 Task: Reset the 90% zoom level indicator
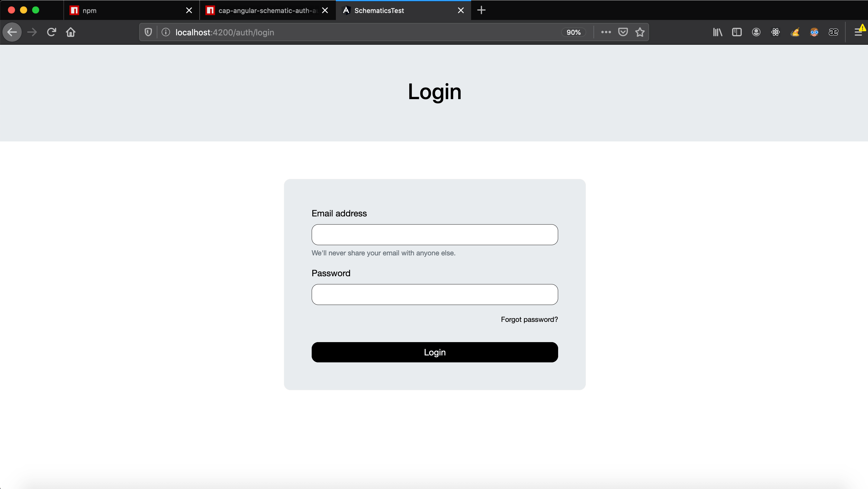point(573,32)
